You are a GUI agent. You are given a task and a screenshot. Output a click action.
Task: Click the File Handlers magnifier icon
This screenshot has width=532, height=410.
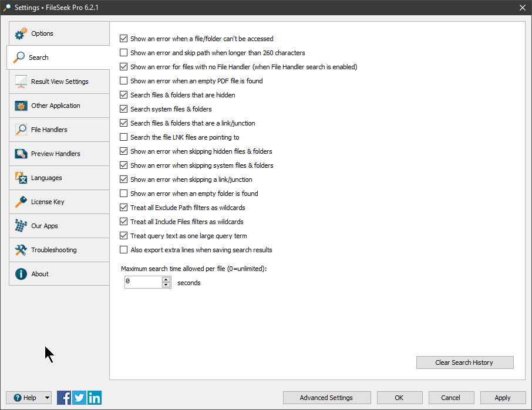coord(21,130)
